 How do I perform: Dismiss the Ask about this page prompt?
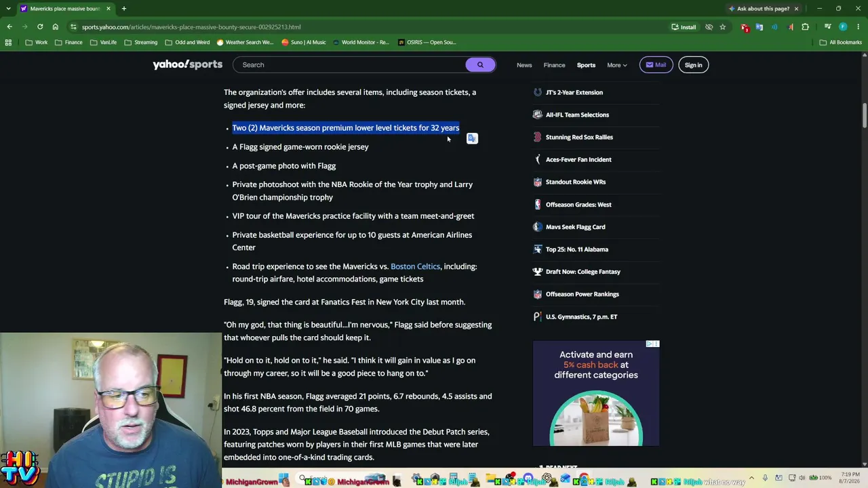coord(796,9)
